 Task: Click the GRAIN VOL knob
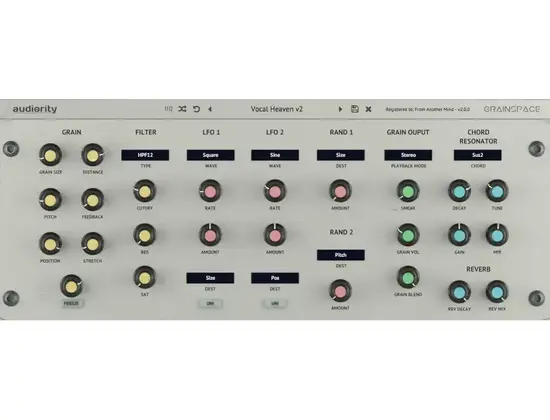(408, 235)
